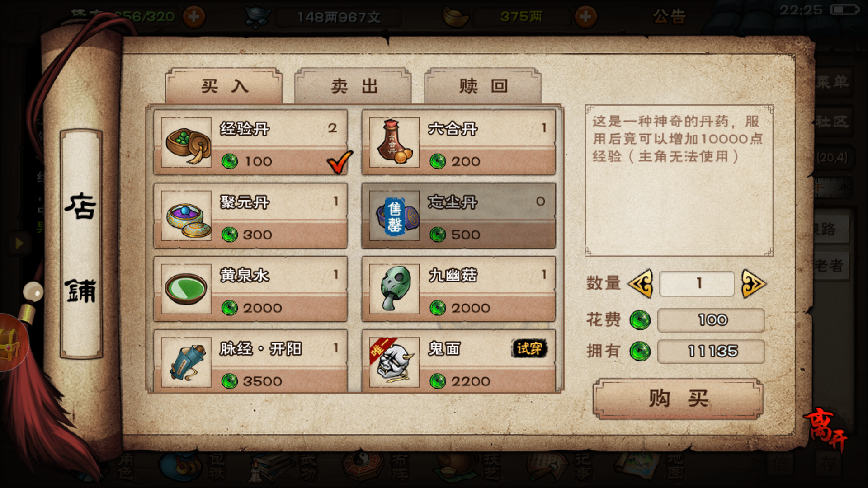Choose the 聚元丹 jeweled bowl icon
The height and width of the screenshot is (488, 868).
(186, 216)
